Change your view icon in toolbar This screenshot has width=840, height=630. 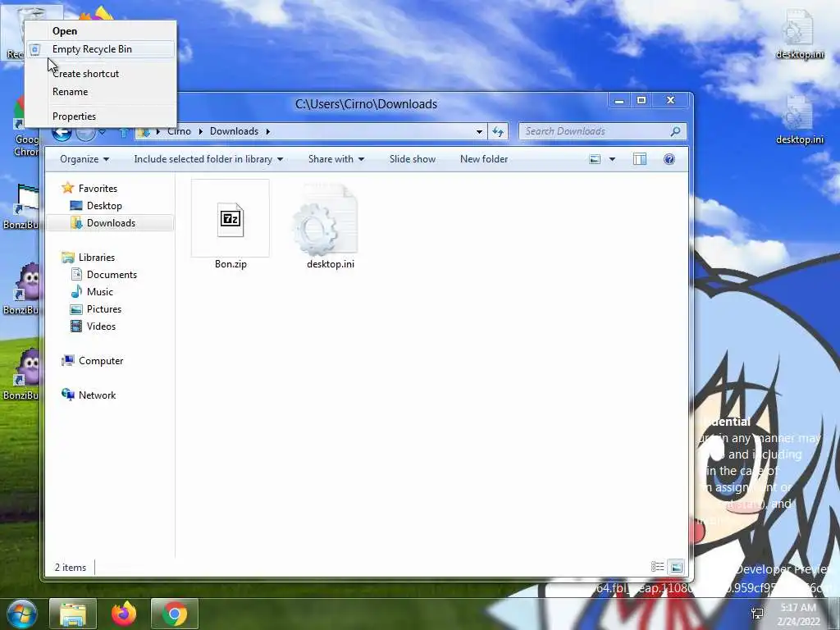click(x=595, y=159)
